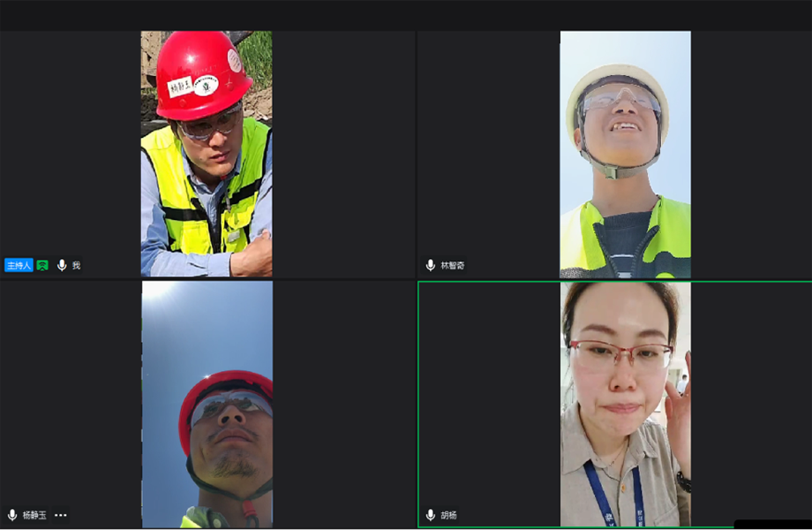Click the dark title bar at the top

tap(406, 14)
